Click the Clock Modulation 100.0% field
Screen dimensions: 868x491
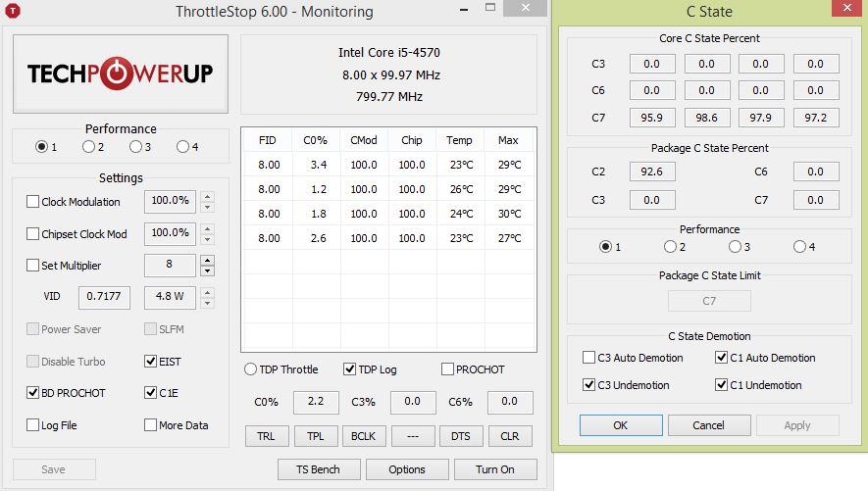pyautogui.click(x=170, y=201)
